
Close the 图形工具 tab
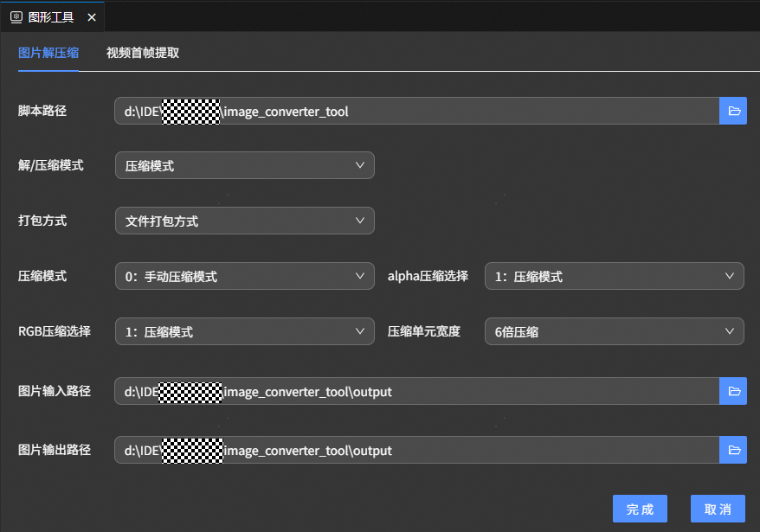92,16
